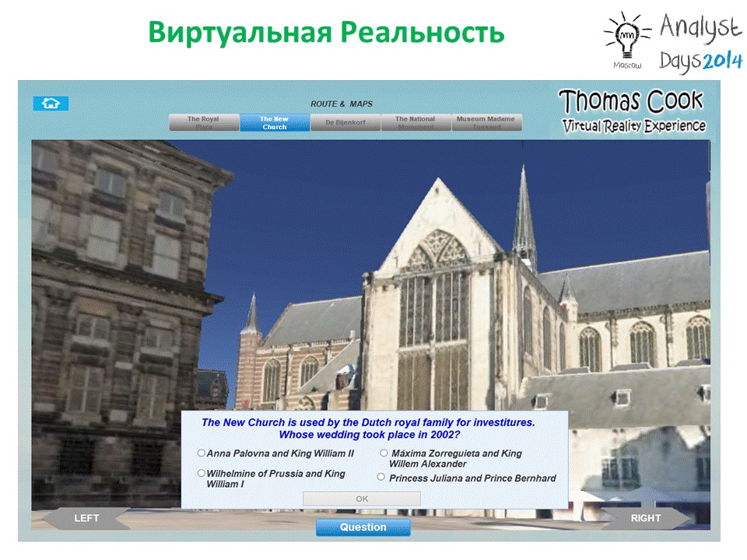The height and width of the screenshot is (560, 747).
Task: Select the De Bijenkorf tab
Action: (345, 122)
